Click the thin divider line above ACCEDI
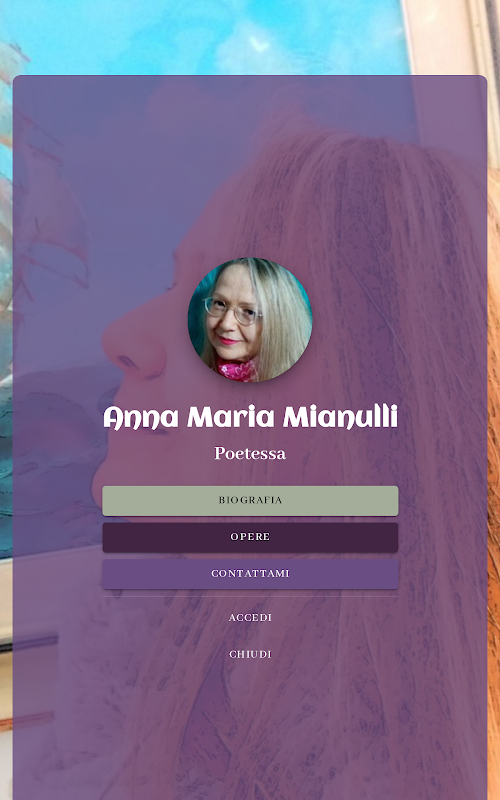Viewport: 500px width, 800px height. click(250, 596)
